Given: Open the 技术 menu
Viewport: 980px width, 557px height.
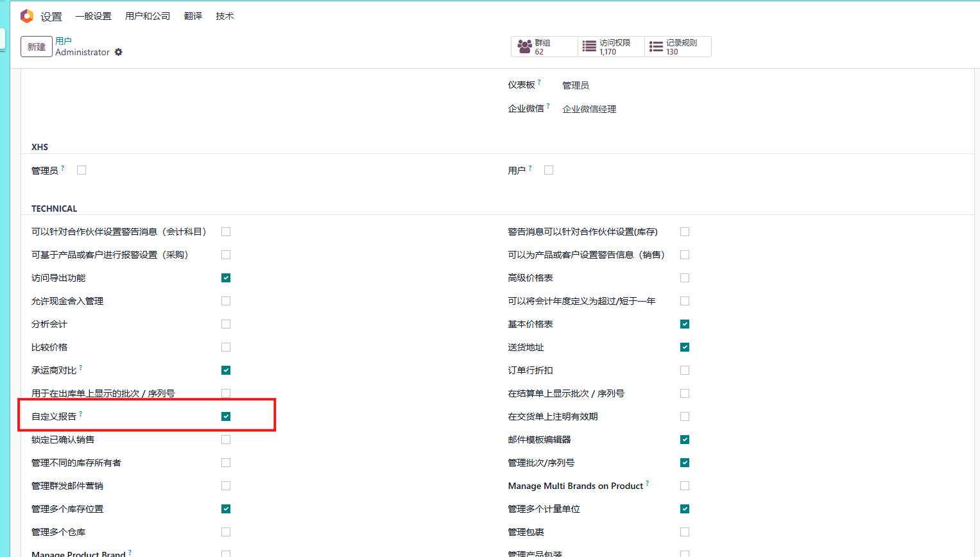Looking at the screenshot, I should (x=225, y=16).
